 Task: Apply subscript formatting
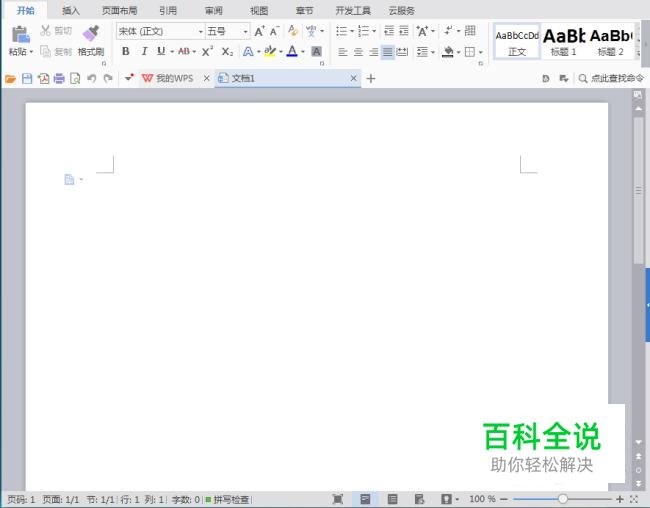pyautogui.click(x=227, y=51)
